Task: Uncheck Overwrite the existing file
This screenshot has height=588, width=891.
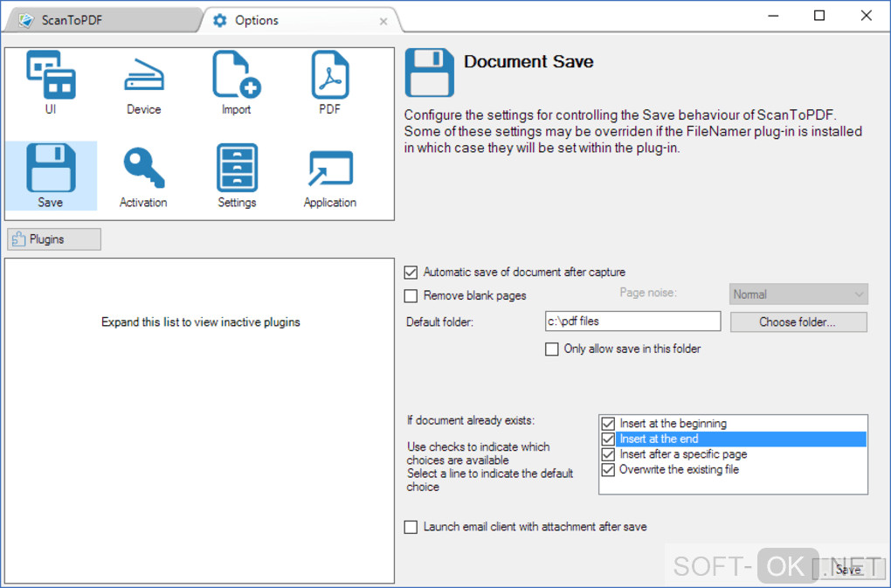Action: tap(608, 470)
